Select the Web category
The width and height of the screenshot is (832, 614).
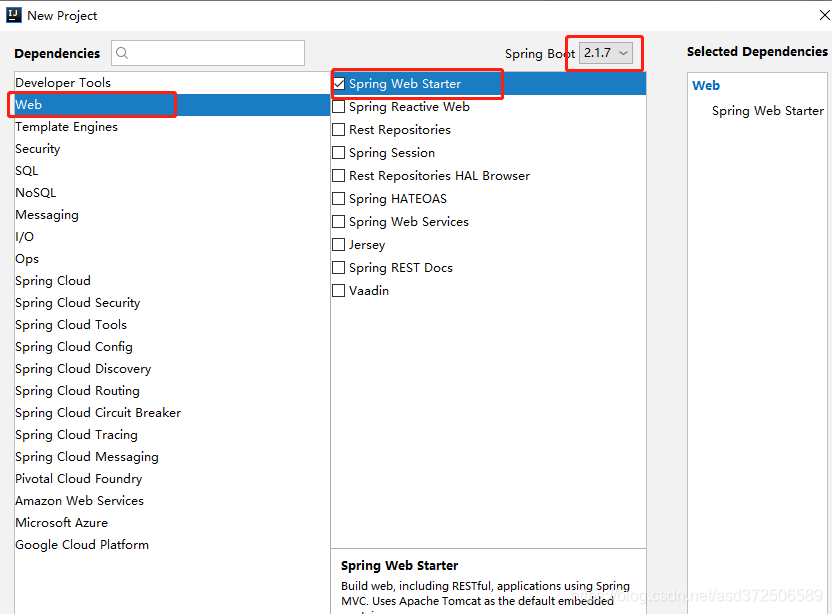172,105
